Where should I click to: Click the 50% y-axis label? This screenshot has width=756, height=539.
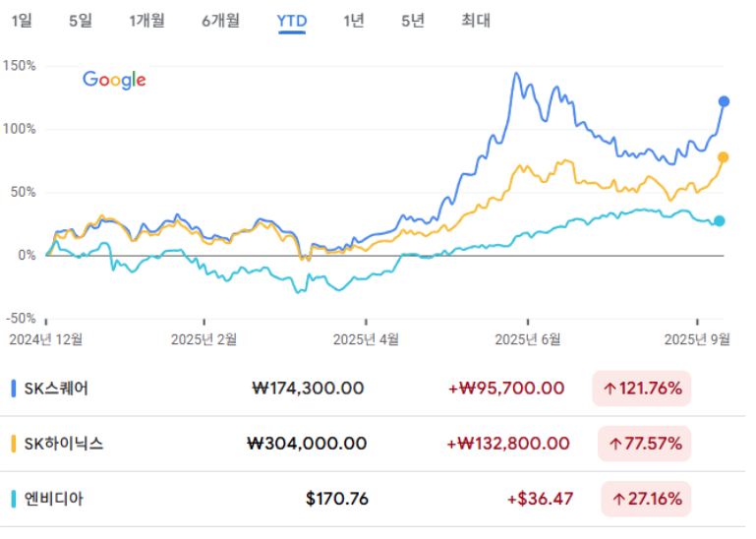point(25,194)
